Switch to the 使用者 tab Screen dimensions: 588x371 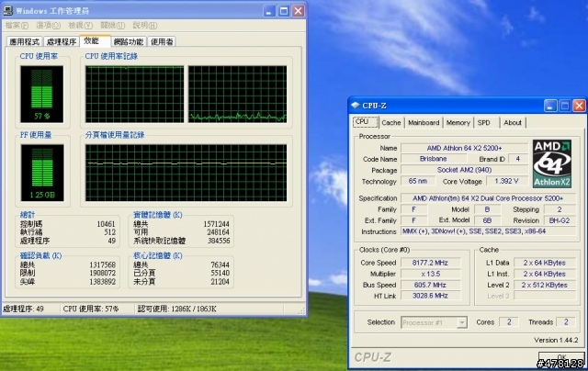[x=162, y=41]
